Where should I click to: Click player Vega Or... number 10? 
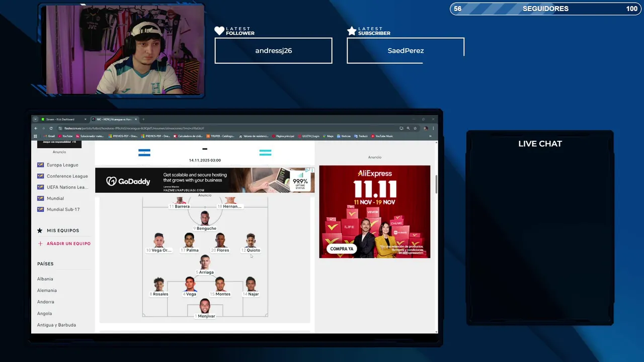coord(159,242)
